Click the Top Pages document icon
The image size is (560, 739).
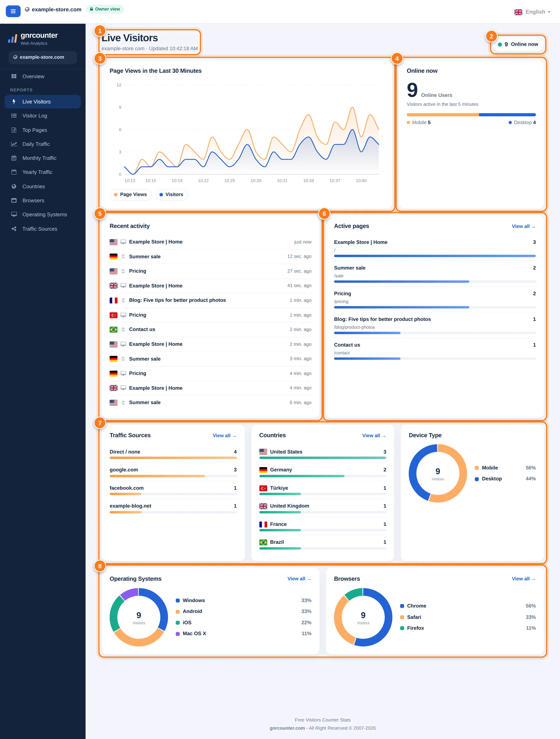14,130
